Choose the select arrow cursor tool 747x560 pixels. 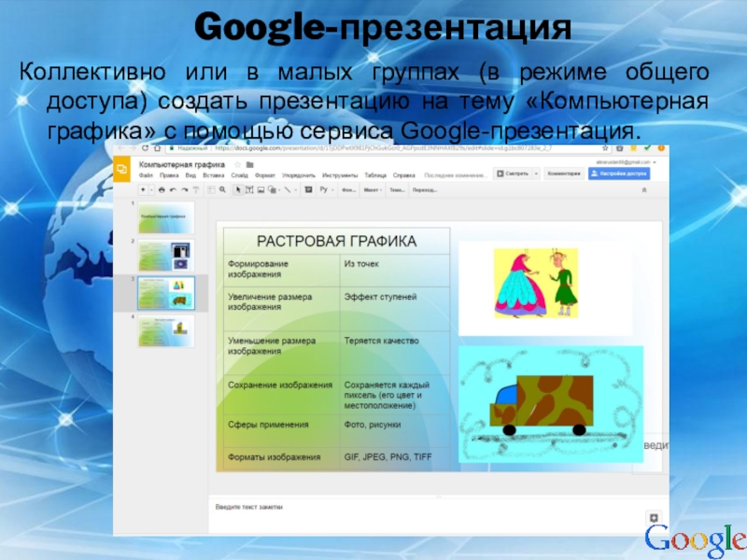[x=238, y=189]
